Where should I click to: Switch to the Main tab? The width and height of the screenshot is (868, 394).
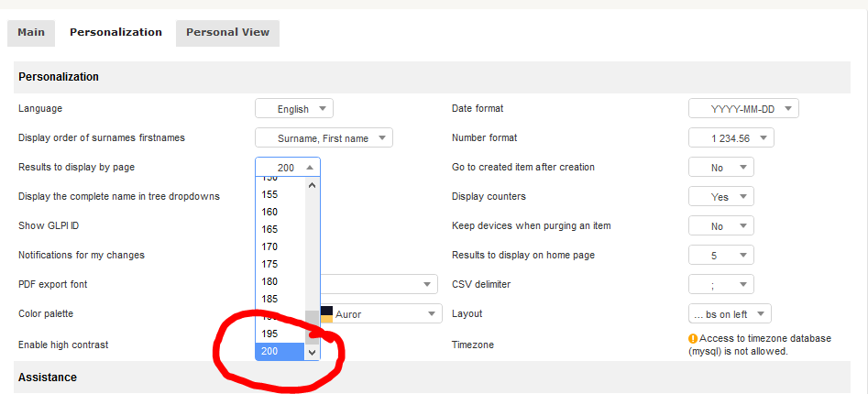point(31,33)
